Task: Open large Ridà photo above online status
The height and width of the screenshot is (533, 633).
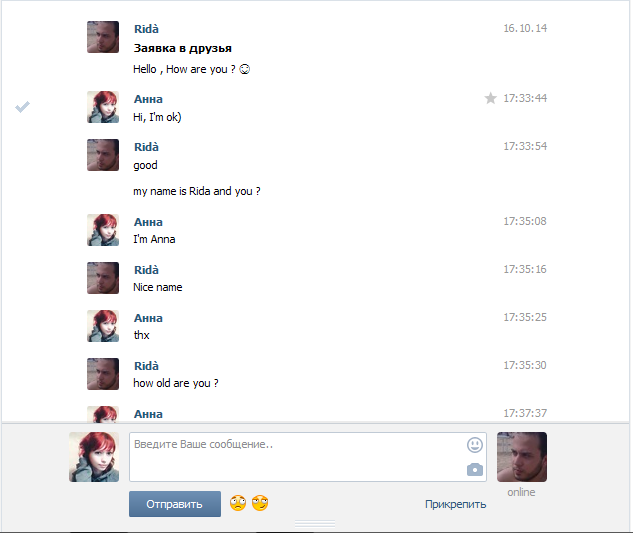Action: (522, 457)
